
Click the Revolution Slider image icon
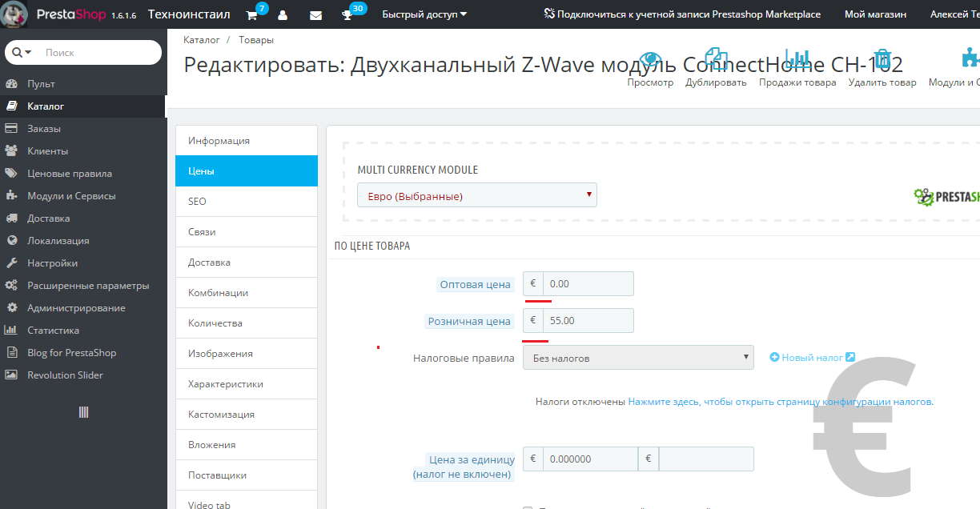(11, 375)
